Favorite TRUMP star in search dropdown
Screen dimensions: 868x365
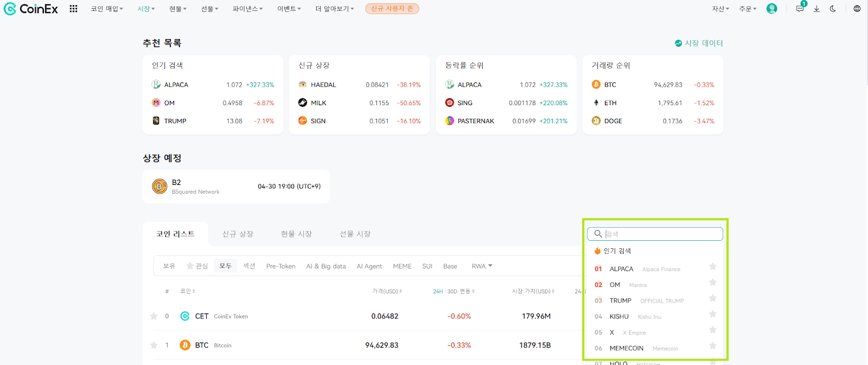coord(713,298)
